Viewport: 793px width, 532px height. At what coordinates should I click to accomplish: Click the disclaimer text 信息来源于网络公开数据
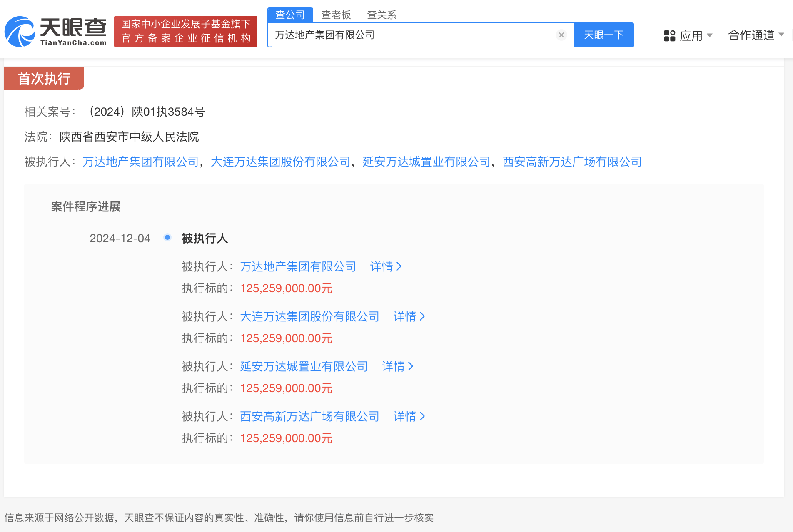point(59,517)
